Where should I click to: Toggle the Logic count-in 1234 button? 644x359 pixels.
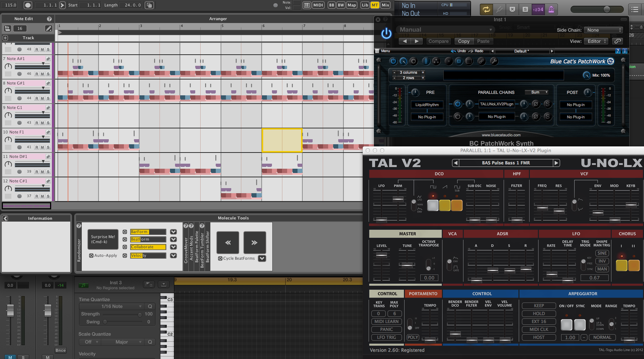[x=538, y=10]
